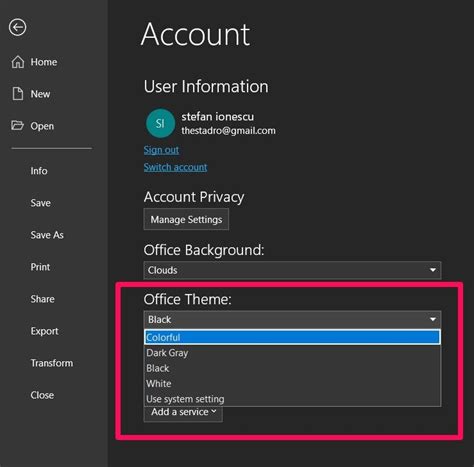Choose the Dark Gray theme
The height and width of the screenshot is (467, 474).
(x=292, y=353)
